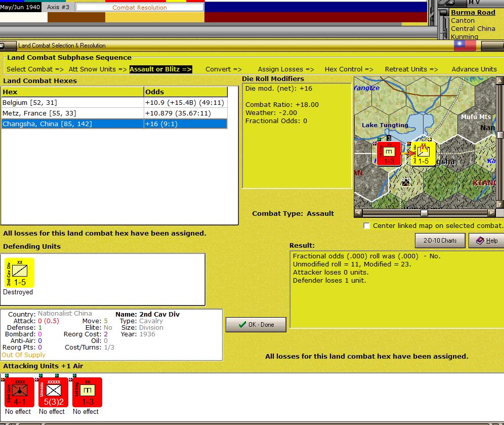Click the mini-map horizontal scrollbar thumb
The height and width of the screenshot is (425, 504).
pyautogui.click(x=424, y=213)
